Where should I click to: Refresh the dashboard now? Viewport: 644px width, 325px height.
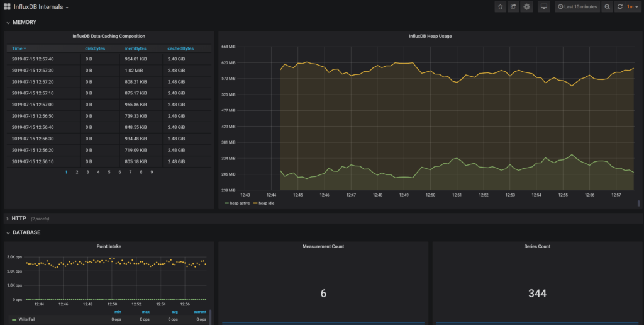pos(619,6)
